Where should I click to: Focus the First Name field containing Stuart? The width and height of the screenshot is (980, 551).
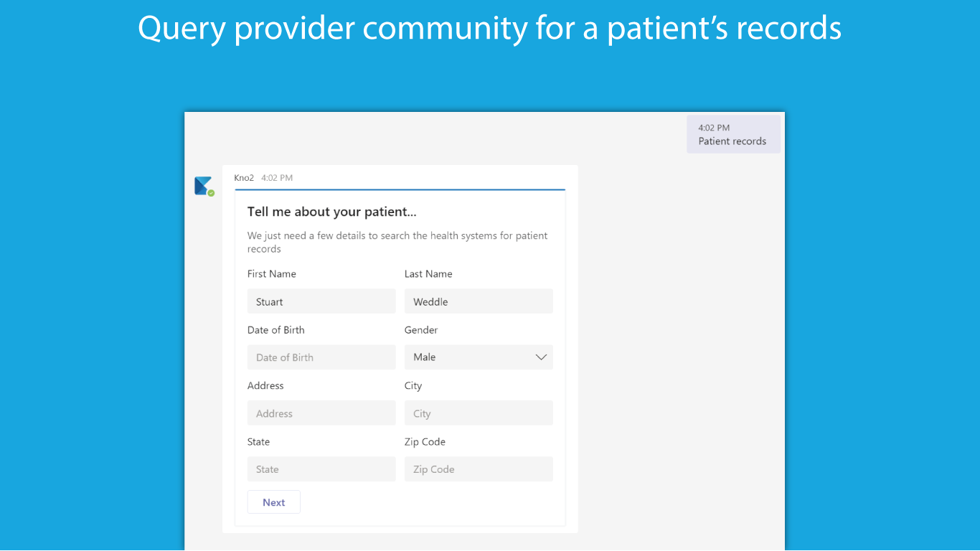click(x=321, y=301)
